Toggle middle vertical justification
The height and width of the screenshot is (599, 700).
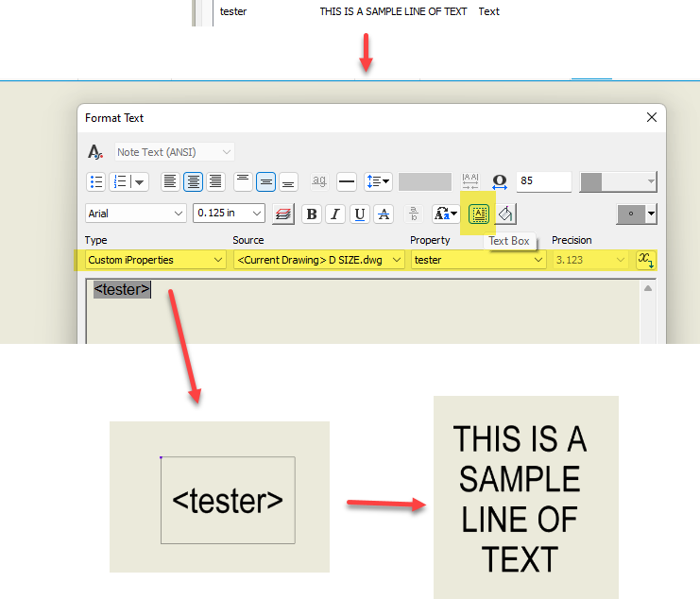265,181
